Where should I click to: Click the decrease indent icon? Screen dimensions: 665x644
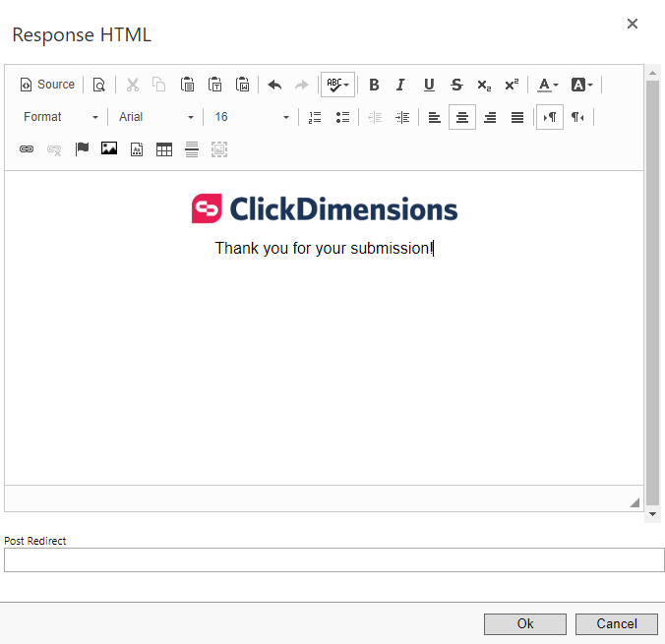coord(375,117)
